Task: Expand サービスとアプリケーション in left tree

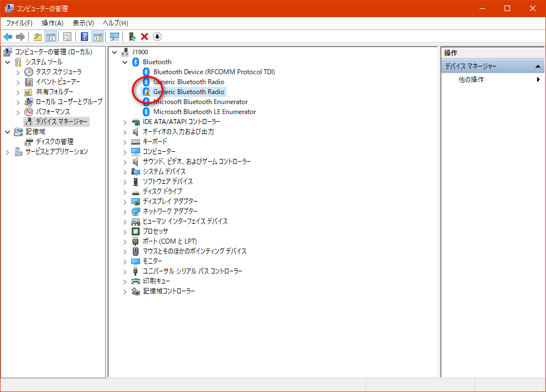Action: 8,152
